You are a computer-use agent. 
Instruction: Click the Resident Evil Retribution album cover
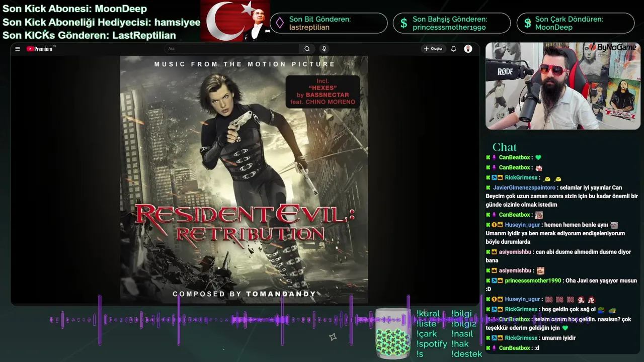point(244,179)
